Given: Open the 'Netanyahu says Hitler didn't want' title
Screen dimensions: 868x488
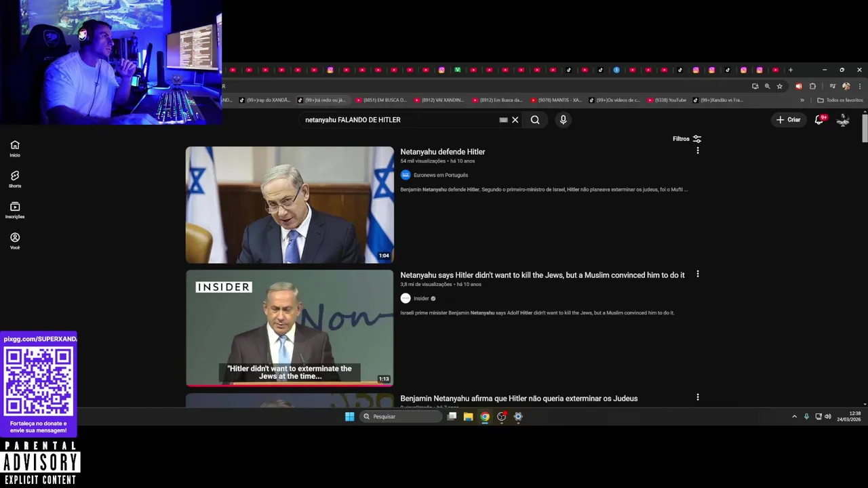Looking at the screenshot, I should 542,275.
